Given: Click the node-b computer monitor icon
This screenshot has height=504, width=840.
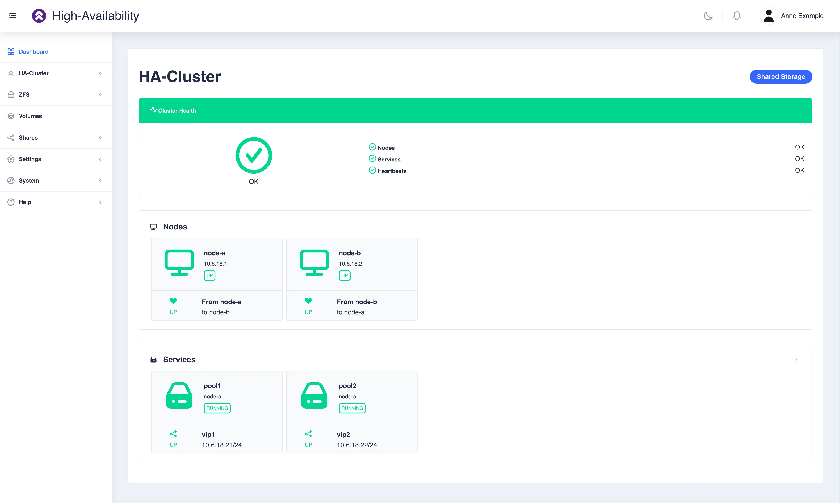Looking at the screenshot, I should tap(314, 262).
